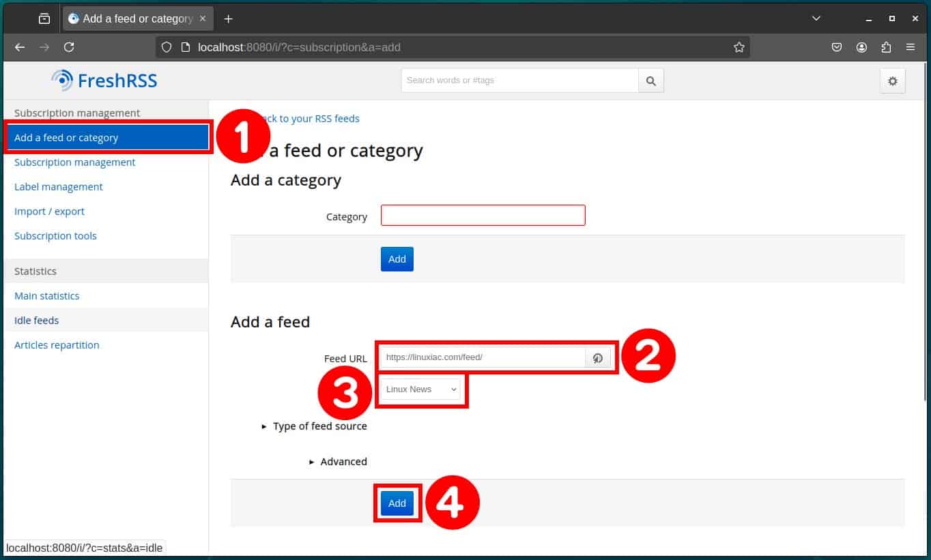Open Subscription management in the sidebar
Image resolution: width=931 pixels, height=560 pixels.
[x=75, y=162]
